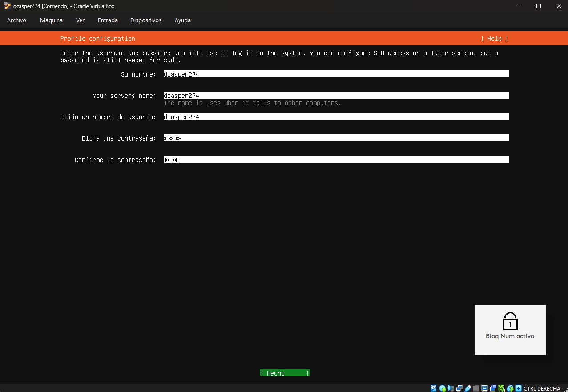Open the shared folders status icon

click(x=476, y=388)
